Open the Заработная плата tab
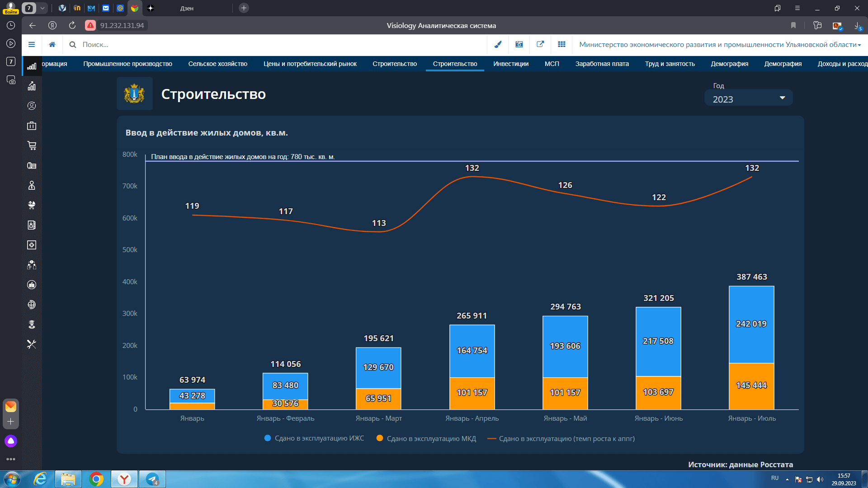The image size is (868, 488). (602, 64)
